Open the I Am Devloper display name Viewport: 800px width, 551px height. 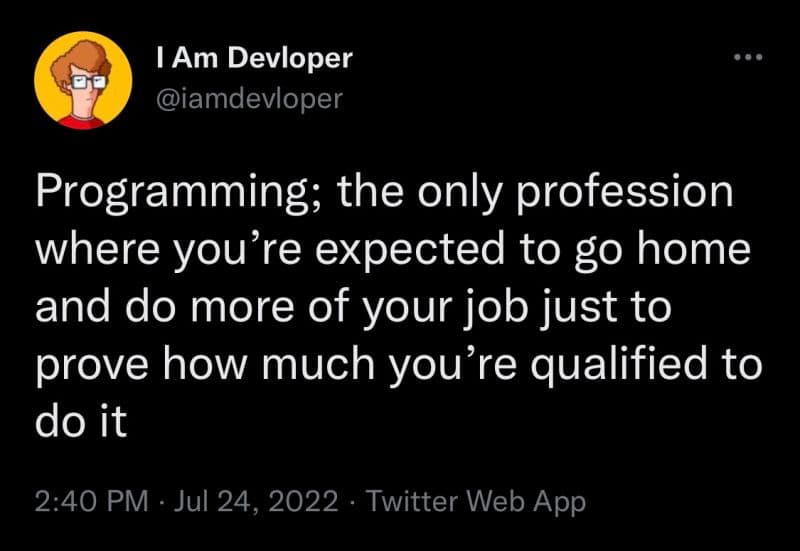pos(255,58)
